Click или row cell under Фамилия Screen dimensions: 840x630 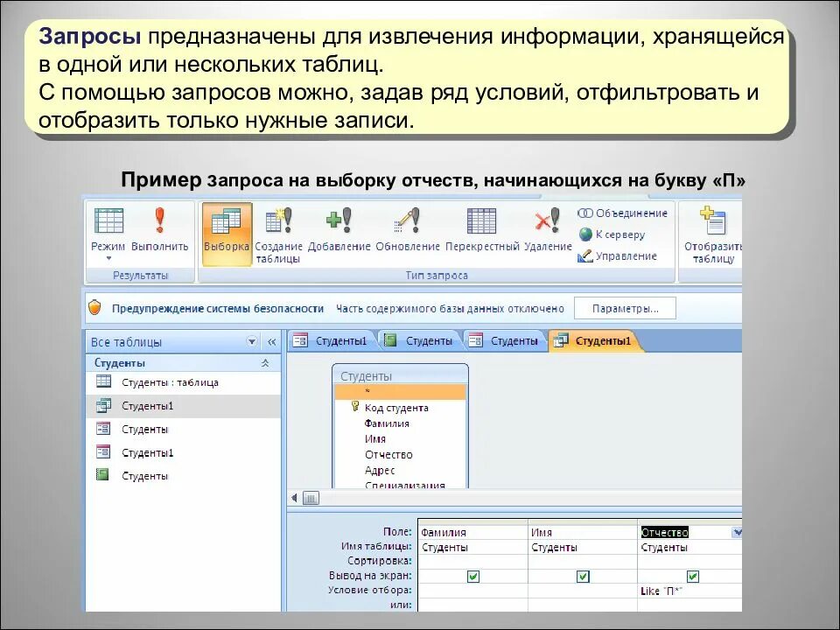[x=472, y=605]
